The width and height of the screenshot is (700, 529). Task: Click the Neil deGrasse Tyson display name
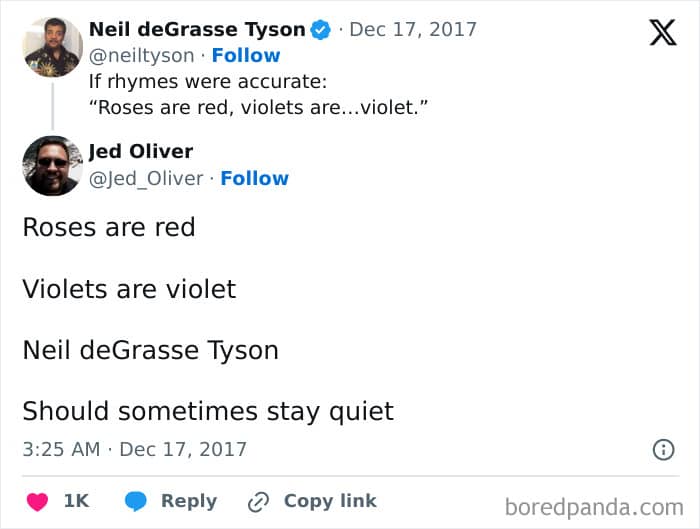[x=197, y=29]
